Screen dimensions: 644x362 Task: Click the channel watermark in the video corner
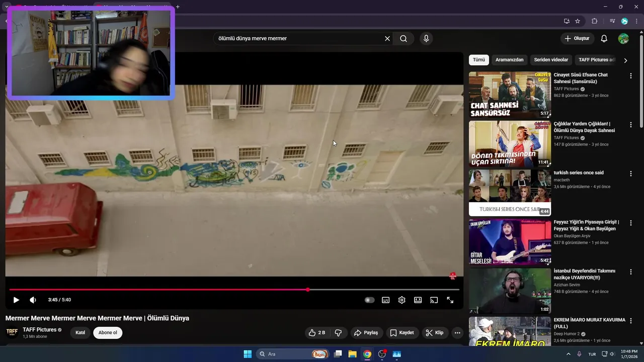pos(452,276)
